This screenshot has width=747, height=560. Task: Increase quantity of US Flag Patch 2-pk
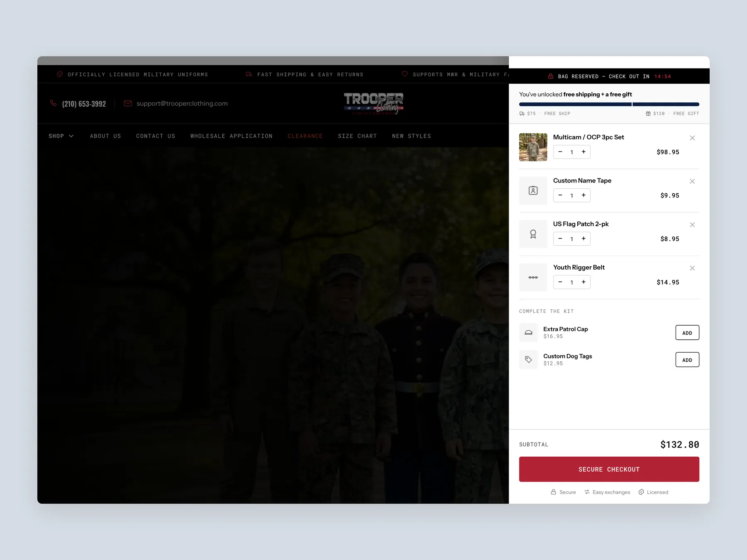click(x=583, y=239)
